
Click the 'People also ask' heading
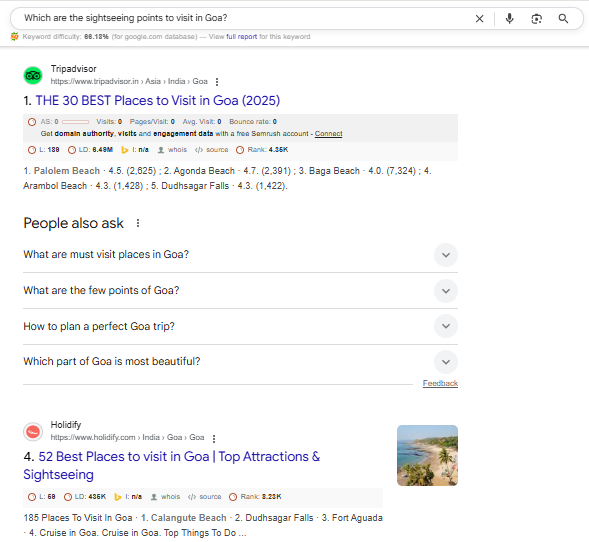click(73, 223)
